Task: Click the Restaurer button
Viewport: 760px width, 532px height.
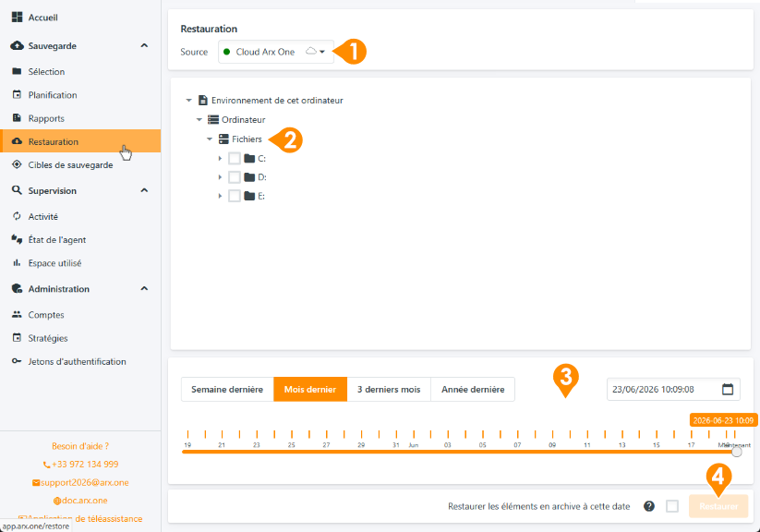Action: click(x=718, y=506)
